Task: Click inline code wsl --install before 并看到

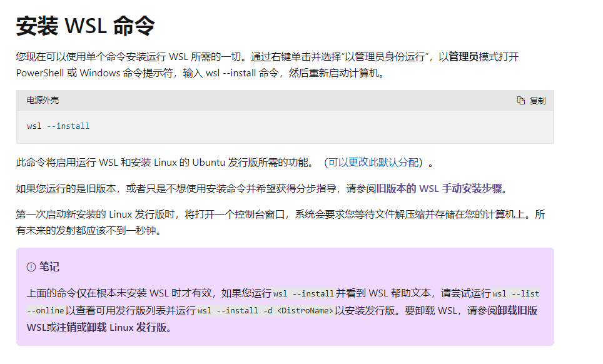Action: (303, 294)
